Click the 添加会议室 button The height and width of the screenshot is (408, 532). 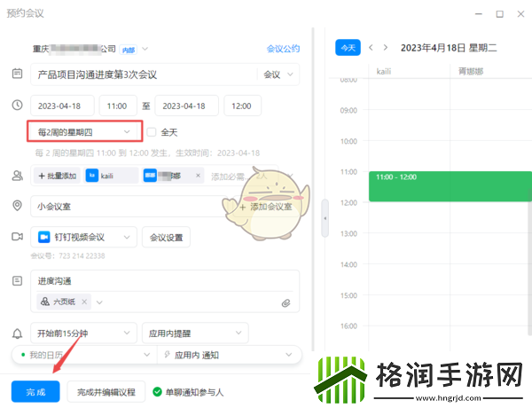[266, 207]
